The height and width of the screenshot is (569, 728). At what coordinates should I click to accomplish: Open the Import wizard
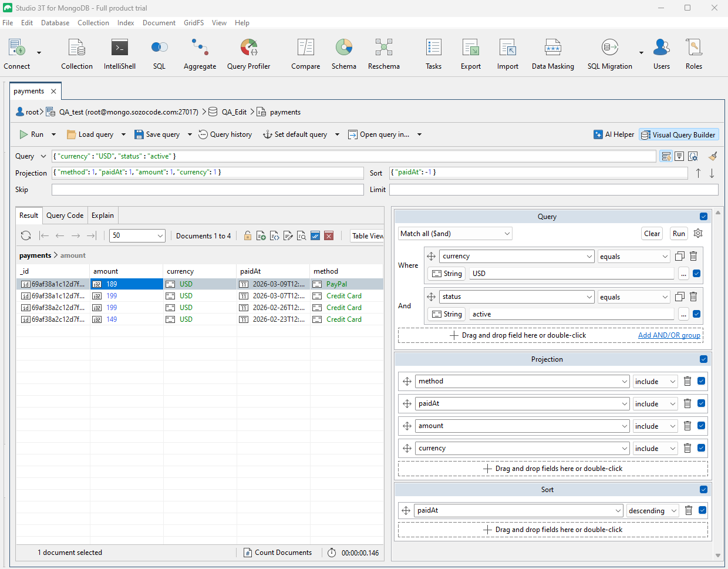pos(508,54)
